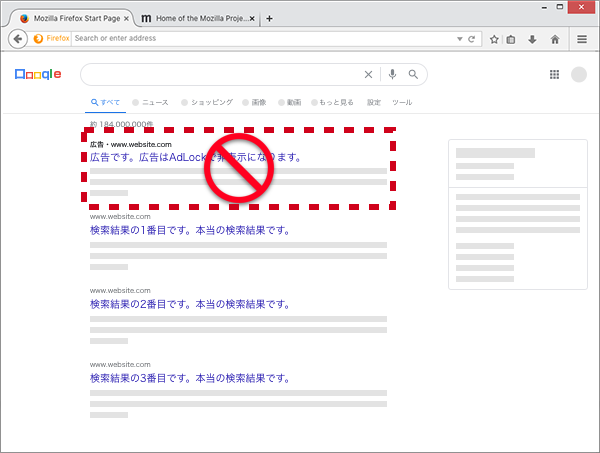The width and height of the screenshot is (600, 453).
Task: Go to Firefox home page icon
Action: 555,39
